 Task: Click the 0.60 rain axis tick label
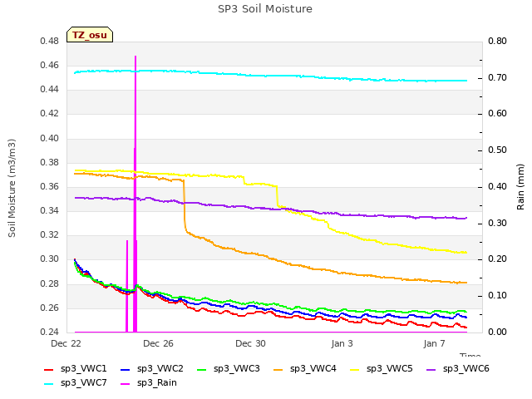497,113
